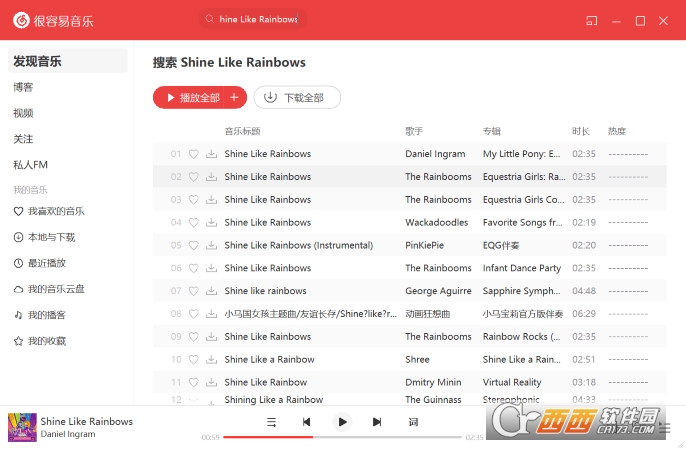Click the app logo in the title bar
The image size is (686, 450).
(x=21, y=20)
